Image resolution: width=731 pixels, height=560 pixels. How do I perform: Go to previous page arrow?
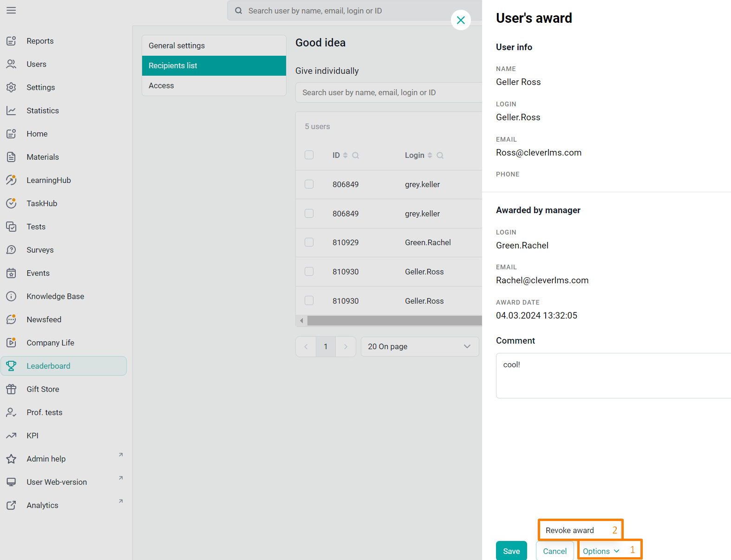tap(306, 346)
